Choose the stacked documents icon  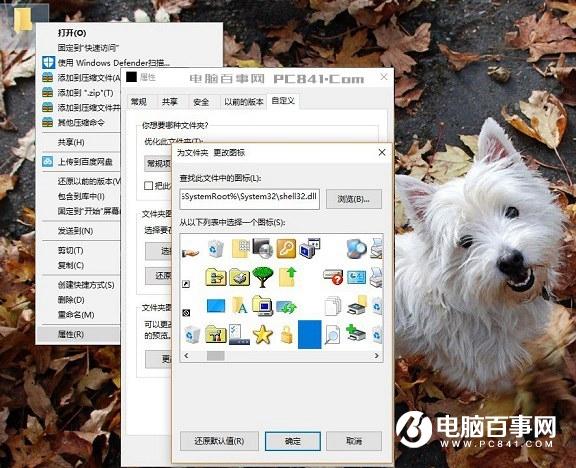(333, 306)
